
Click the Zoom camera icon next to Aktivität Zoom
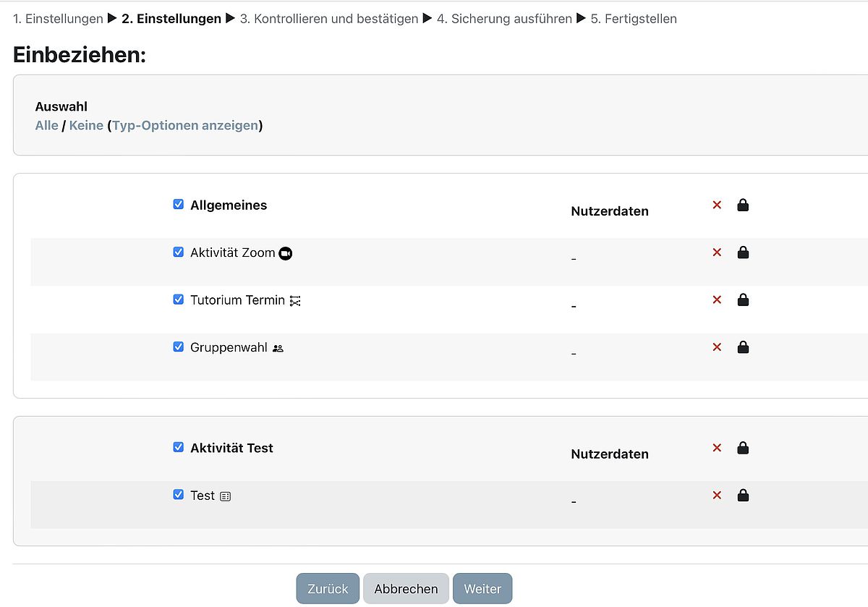click(x=286, y=253)
